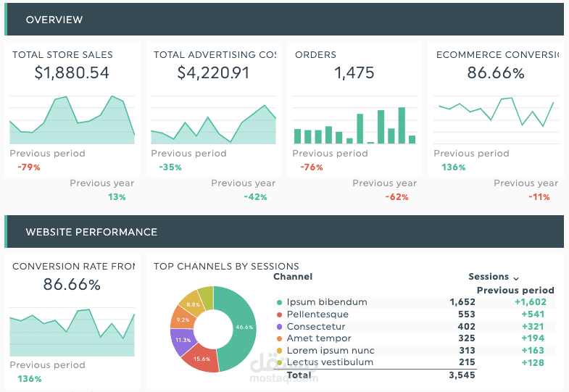Open the Total Advertising Cost area chart
This screenshot has width=569, height=392.
tap(213, 120)
